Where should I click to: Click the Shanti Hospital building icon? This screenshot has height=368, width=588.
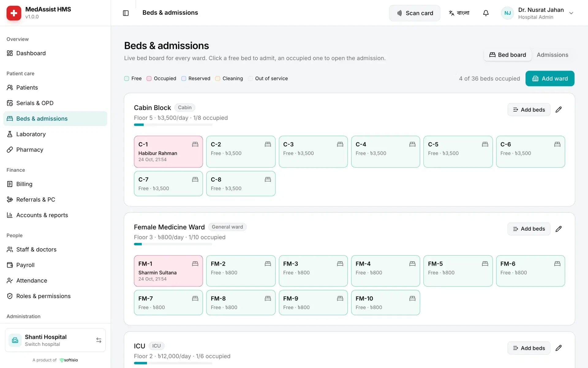click(15, 340)
